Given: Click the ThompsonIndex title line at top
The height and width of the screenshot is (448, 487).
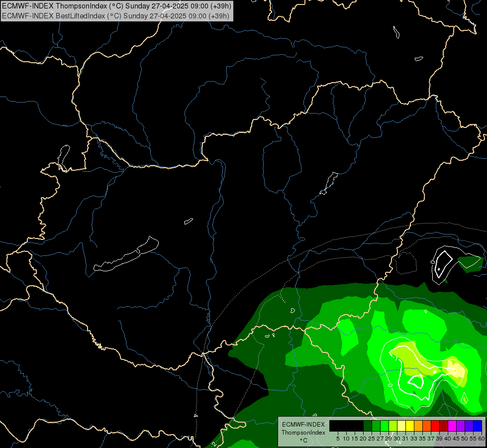Looking at the screenshot, I should (116, 6).
